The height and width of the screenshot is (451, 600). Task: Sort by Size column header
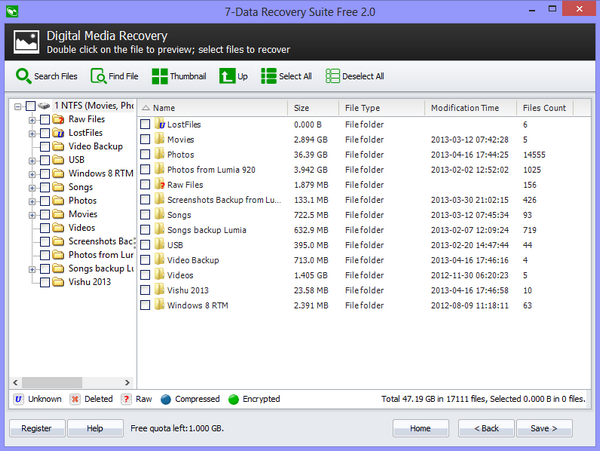pos(313,108)
